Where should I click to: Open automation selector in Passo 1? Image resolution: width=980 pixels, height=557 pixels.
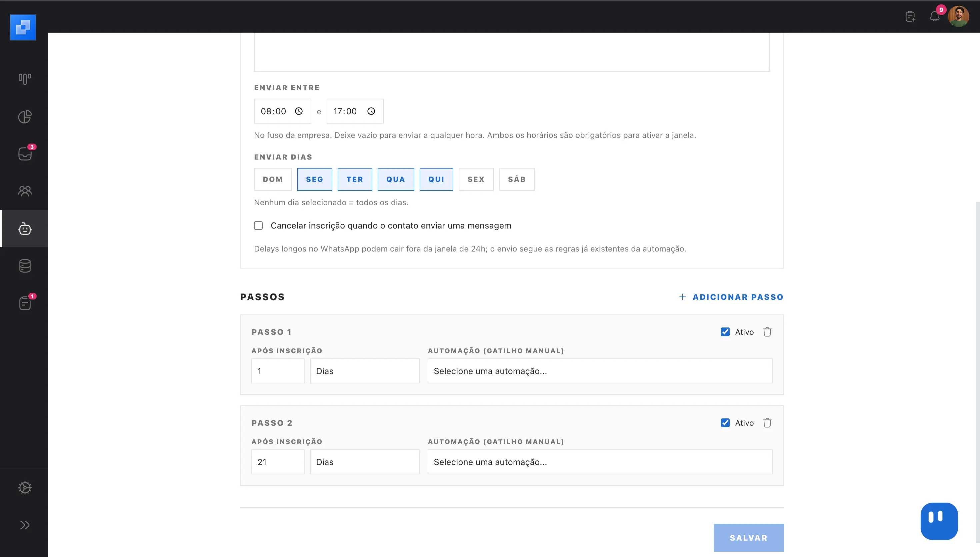(600, 371)
